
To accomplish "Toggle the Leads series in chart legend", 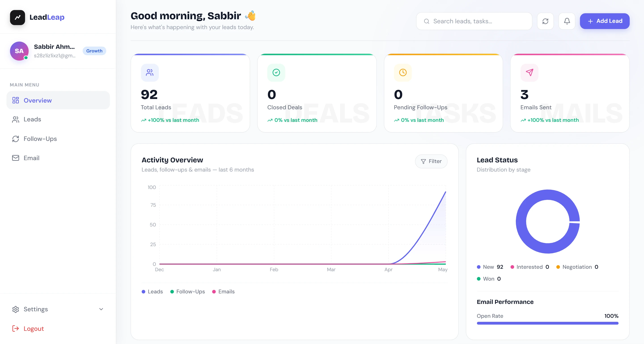I will click(152, 292).
